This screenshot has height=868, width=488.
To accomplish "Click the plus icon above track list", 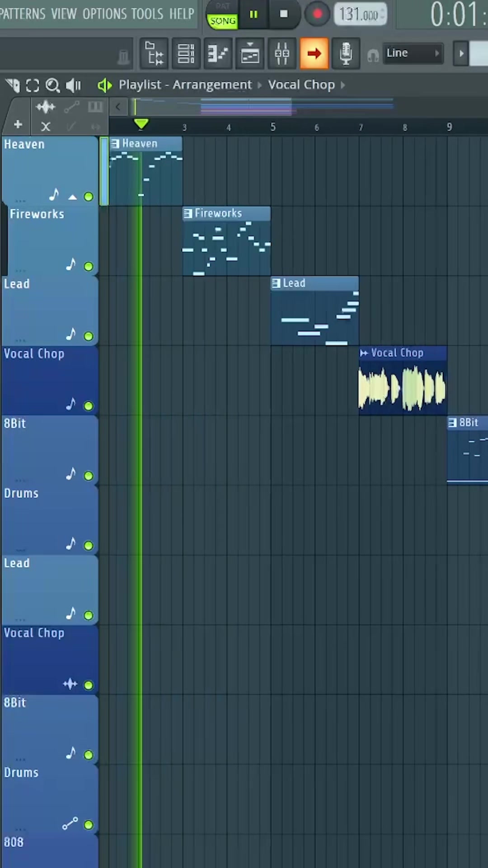I will tap(18, 124).
